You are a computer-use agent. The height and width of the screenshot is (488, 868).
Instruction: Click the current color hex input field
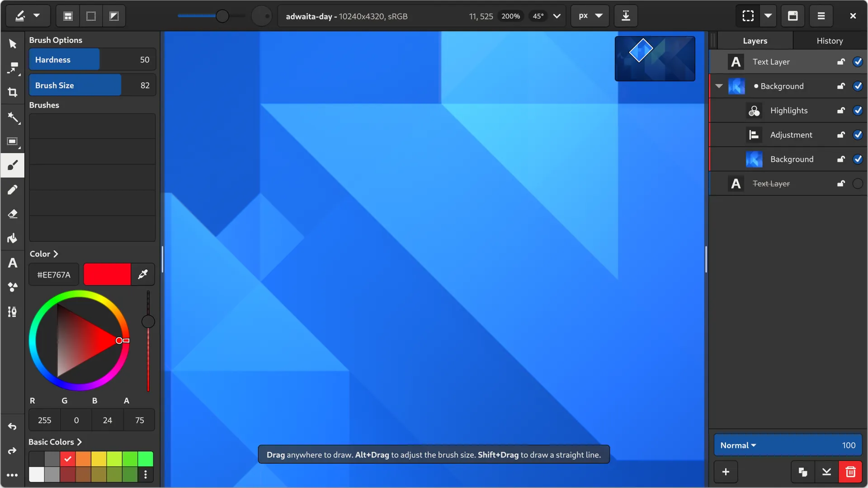click(54, 275)
